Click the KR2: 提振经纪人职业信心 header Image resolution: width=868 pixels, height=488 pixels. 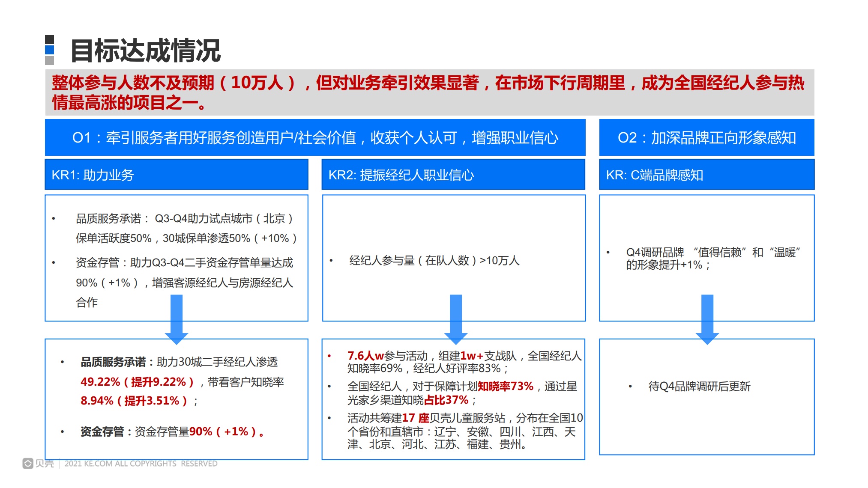pos(401,175)
